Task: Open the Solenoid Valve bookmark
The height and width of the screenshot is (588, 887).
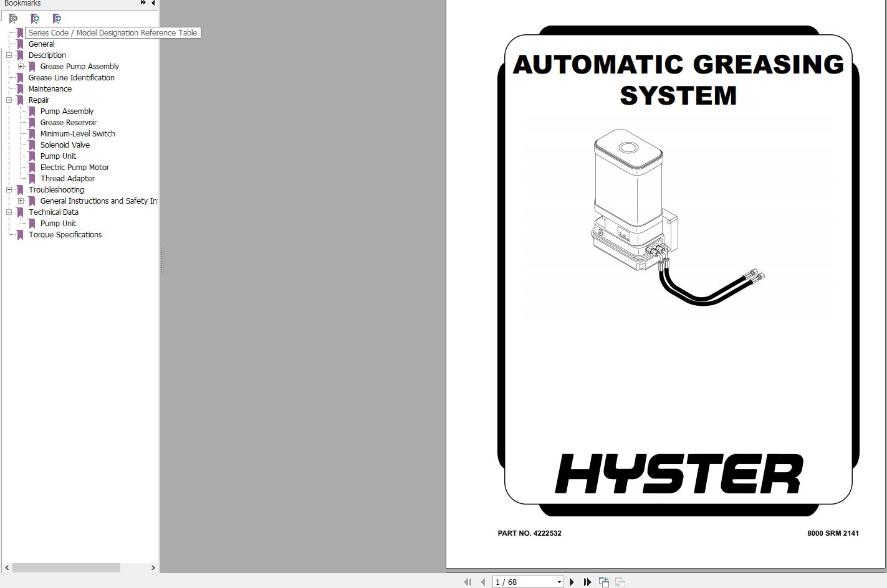Action: (65, 145)
